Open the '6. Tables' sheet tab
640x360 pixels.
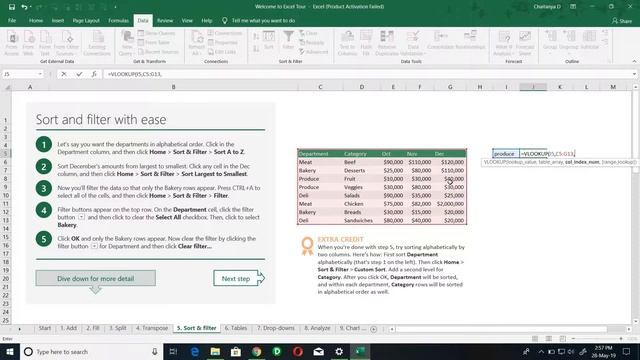click(236, 328)
